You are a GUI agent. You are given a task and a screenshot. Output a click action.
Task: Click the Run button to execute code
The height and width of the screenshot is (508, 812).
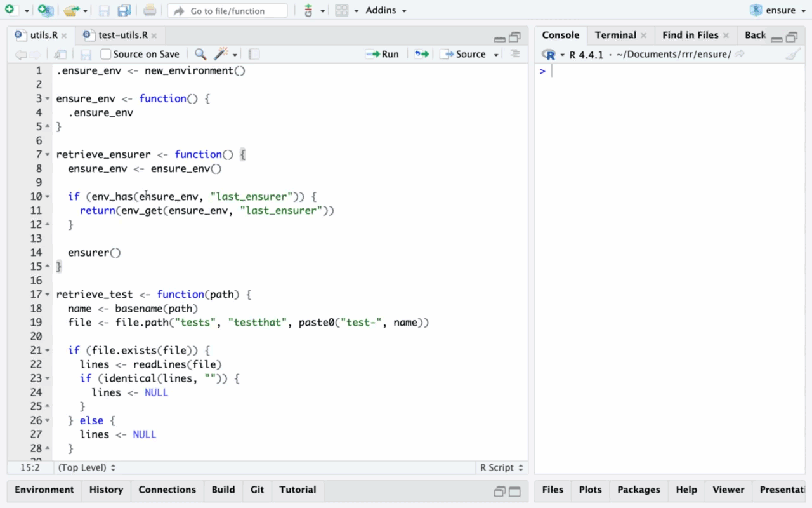point(383,54)
